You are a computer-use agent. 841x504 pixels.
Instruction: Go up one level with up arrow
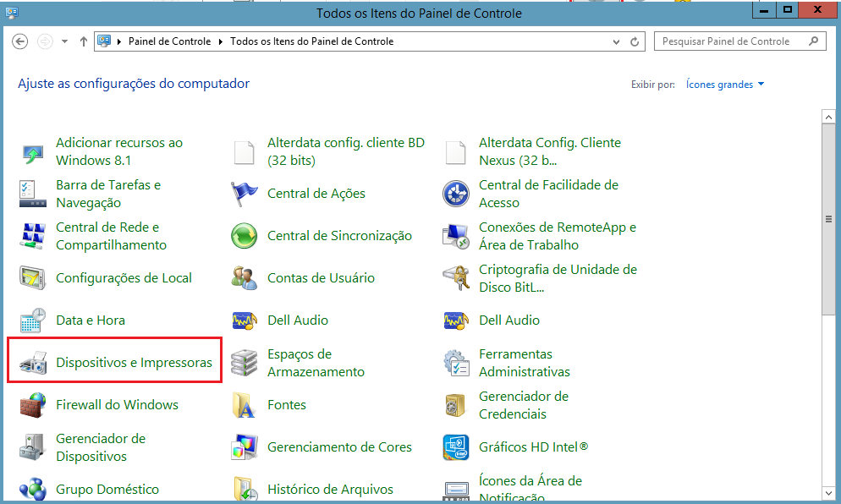tap(83, 41)
